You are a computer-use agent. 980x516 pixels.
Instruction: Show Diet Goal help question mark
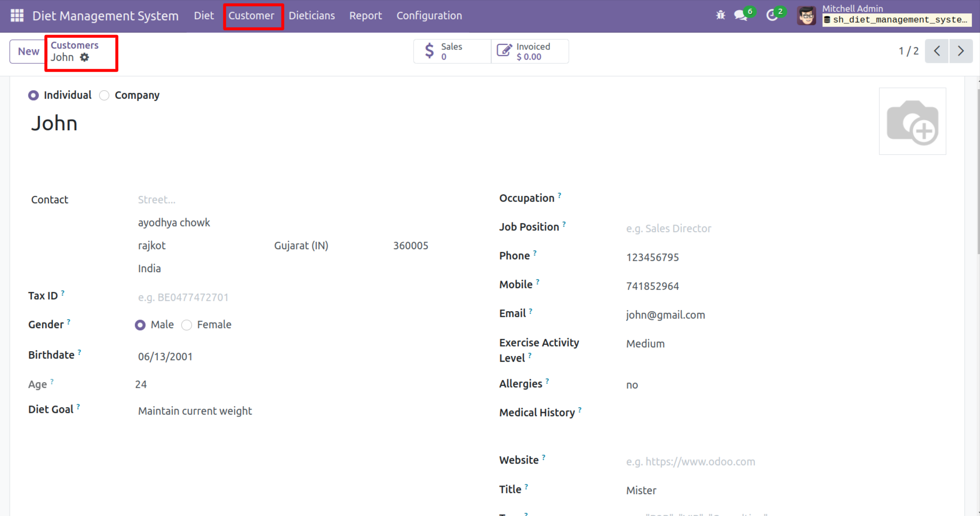tap(78, 407)
